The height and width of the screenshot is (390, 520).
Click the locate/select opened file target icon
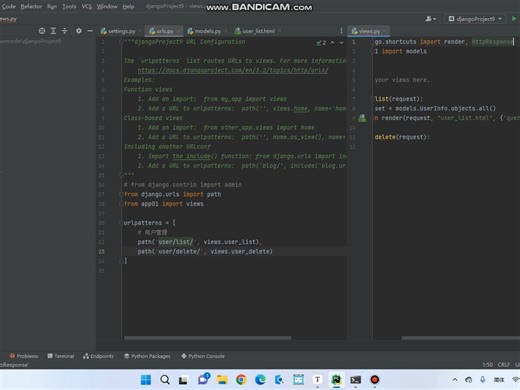coord(42,31)
